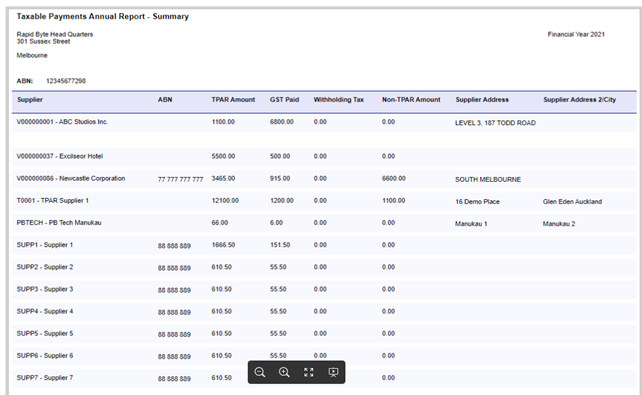Click the TPAR Amount column header

coord(233,99)
